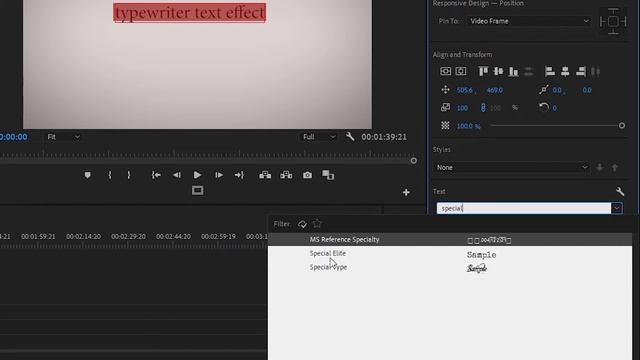Viewport: 640px width, 360px height.
Task: Toggle the scale lock chain link
Action: (x=483, y=108)
